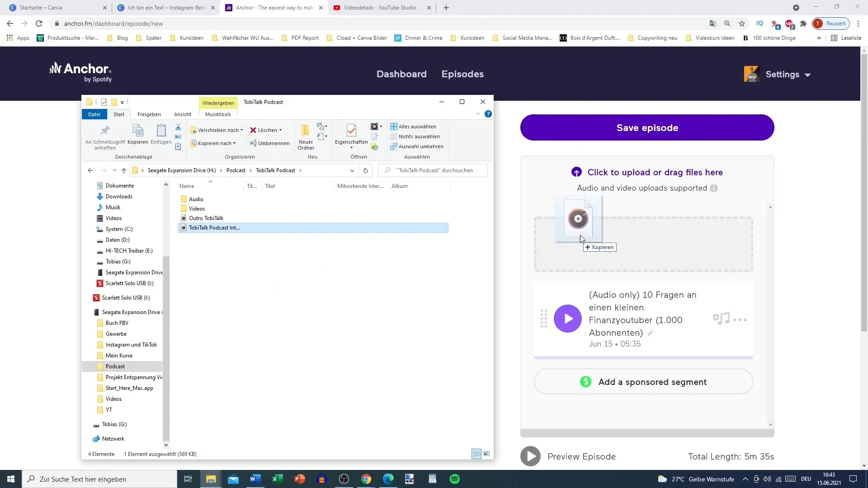Image resolution: width=868 pixels, height=488 pixels.
Task: Play the Preview Episode button
Action: (x=531, y=456)
